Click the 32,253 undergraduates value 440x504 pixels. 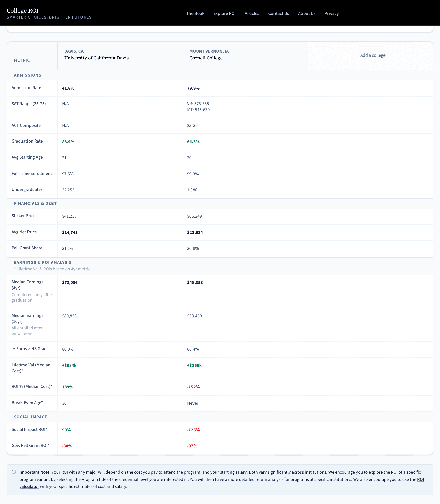68,190
